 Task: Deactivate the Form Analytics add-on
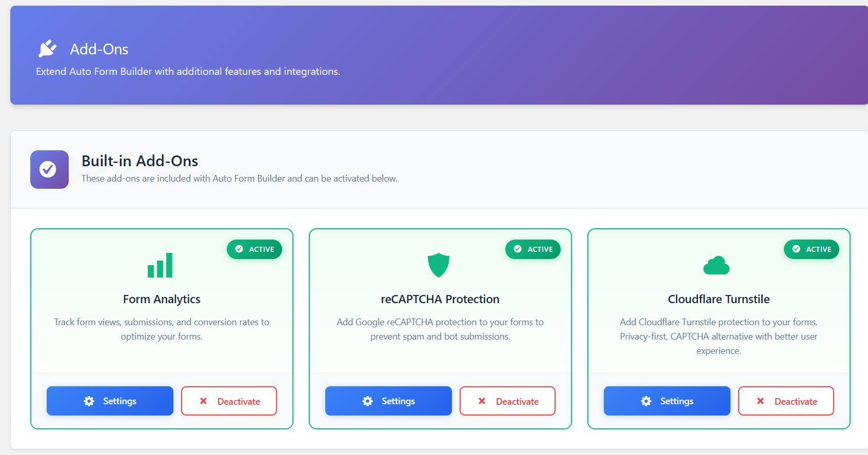click(x=229, y=401)
